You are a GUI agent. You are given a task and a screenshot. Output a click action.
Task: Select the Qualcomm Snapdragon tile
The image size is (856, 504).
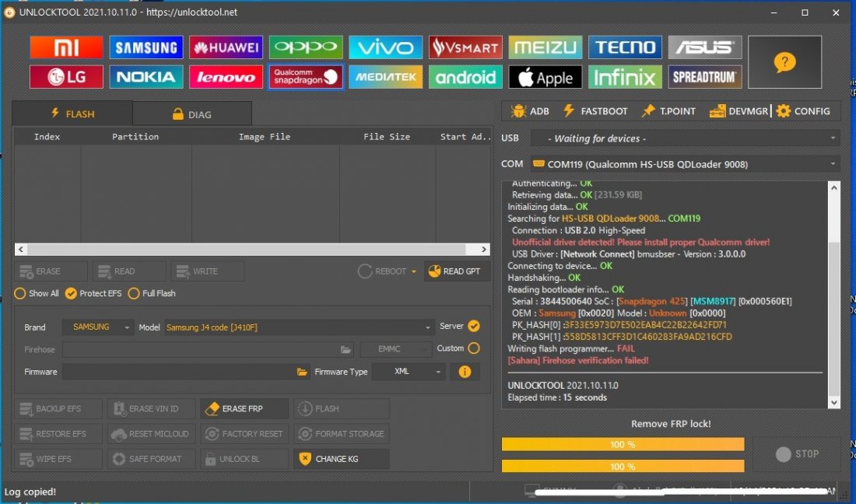[306, 77]
